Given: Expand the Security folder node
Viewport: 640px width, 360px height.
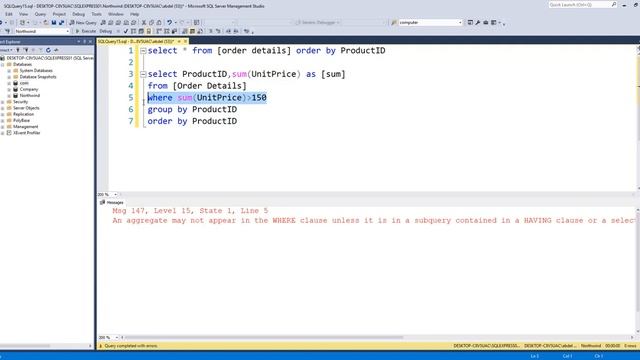Looking at the screenshot, I should coord(3,102).
